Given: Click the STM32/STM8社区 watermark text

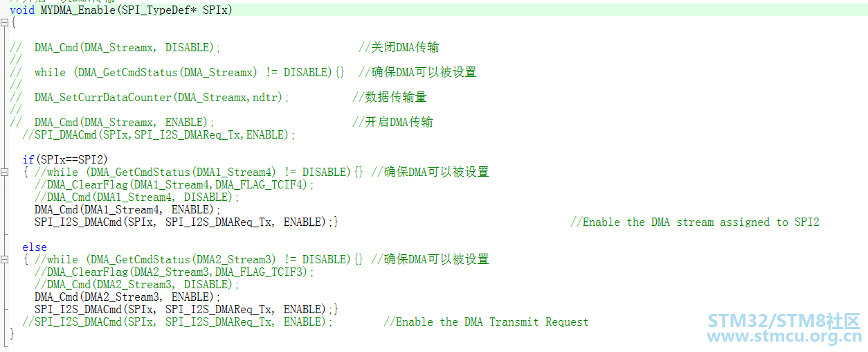Looking at the screenshot, I should pyautogui.click(x=784, y=322).
